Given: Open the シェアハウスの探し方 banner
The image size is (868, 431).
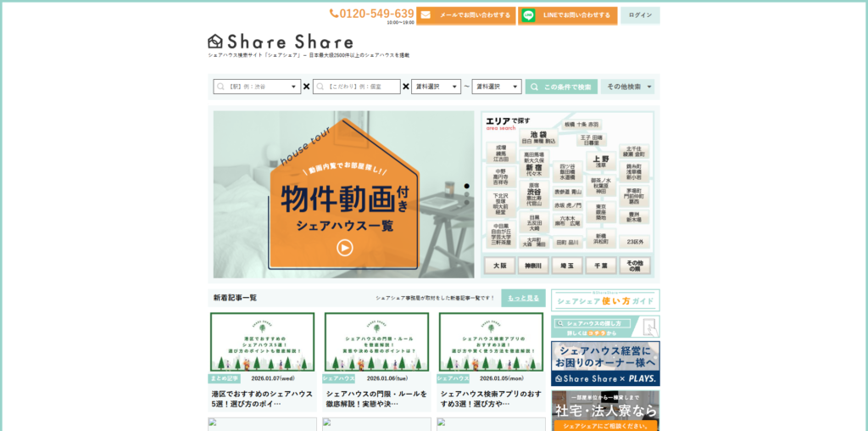Looking at the screenshot, I should [605, 327].
